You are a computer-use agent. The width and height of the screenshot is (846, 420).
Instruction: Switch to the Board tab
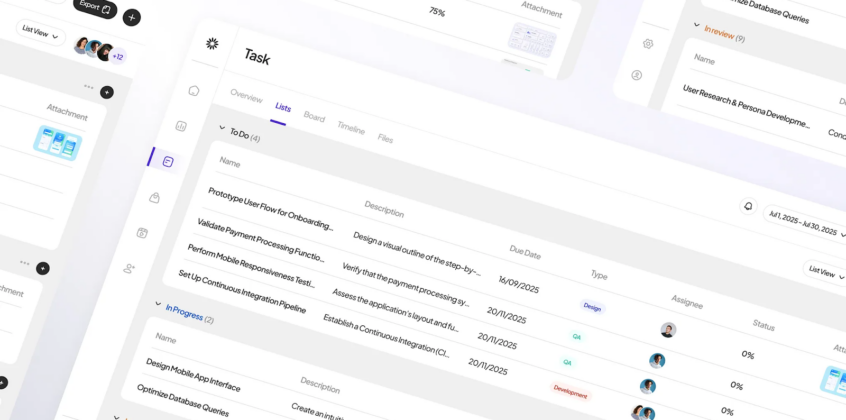(x=314, y=117)
